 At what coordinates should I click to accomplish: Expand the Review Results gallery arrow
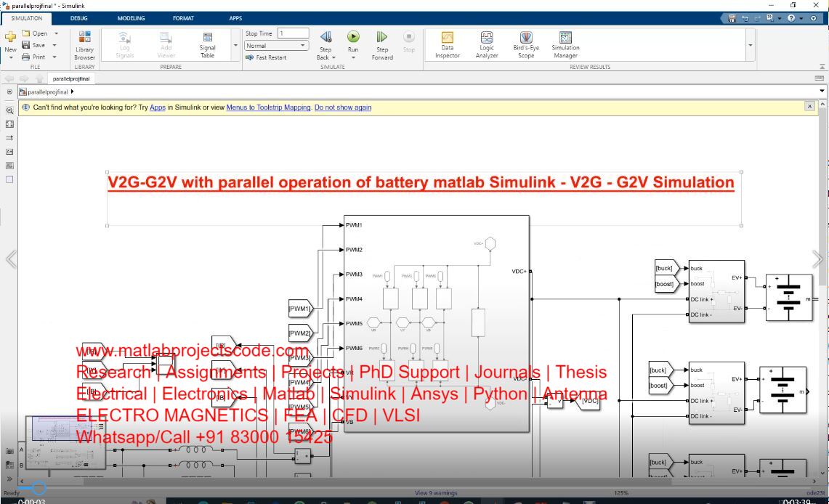(751, 45)
